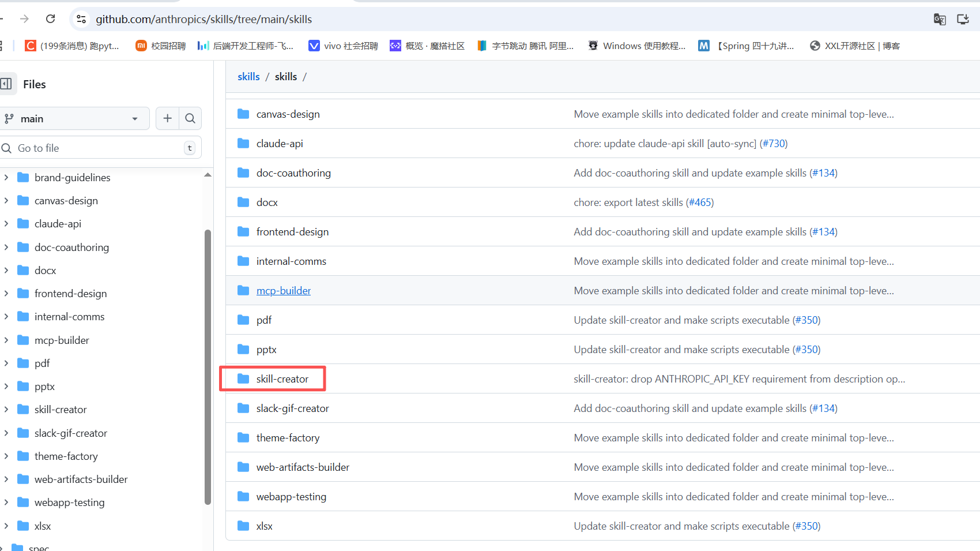Open the skill-creator folder in main list
The image size is (980, 551).
coord(282,378)
